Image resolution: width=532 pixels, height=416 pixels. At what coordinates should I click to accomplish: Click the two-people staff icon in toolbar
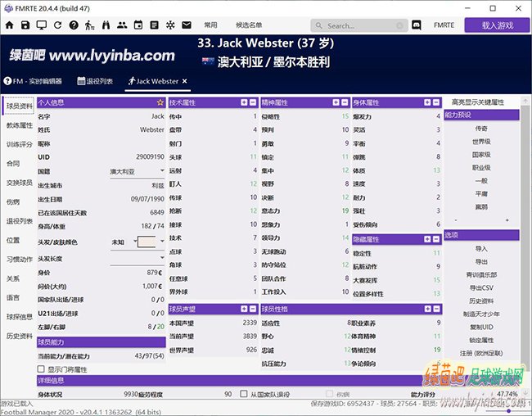click(122, 25)
